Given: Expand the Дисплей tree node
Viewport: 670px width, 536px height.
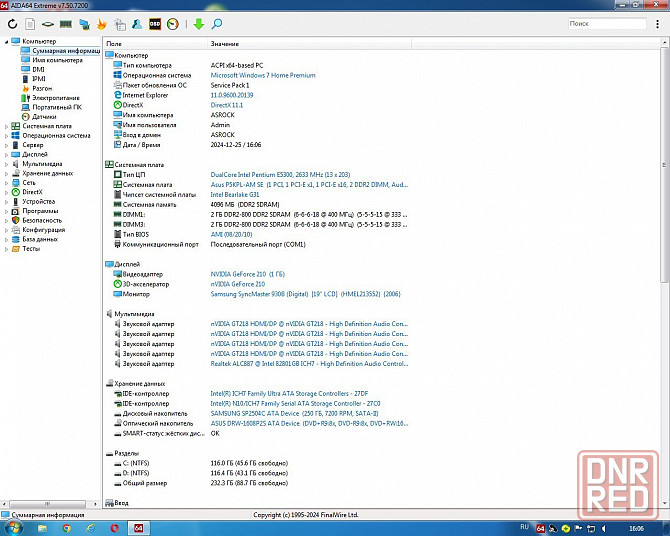Looking at the screenshot, I should 6,155.
